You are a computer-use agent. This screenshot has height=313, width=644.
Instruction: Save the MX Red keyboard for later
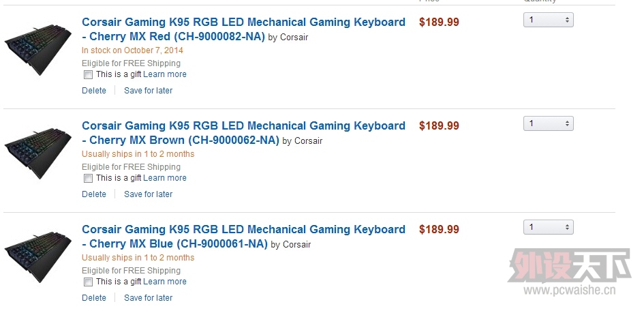click(149, 91)
